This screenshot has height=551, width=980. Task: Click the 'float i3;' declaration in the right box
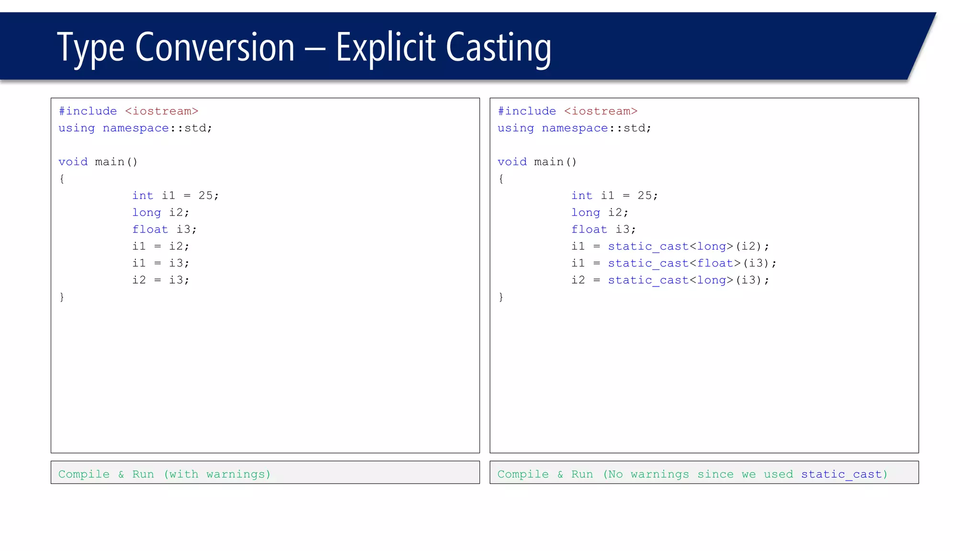click(x=603, y=230)
